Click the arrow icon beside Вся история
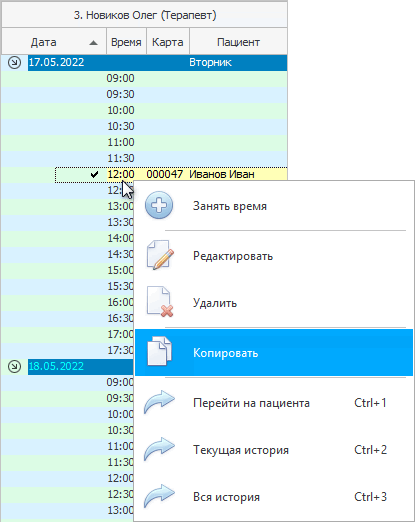The height and width of the screenshot is (522, 415). click(x=159, y=496)
